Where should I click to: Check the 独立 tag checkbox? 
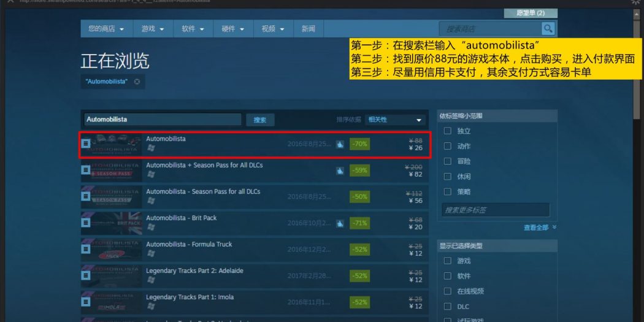(x=448, y=131)
